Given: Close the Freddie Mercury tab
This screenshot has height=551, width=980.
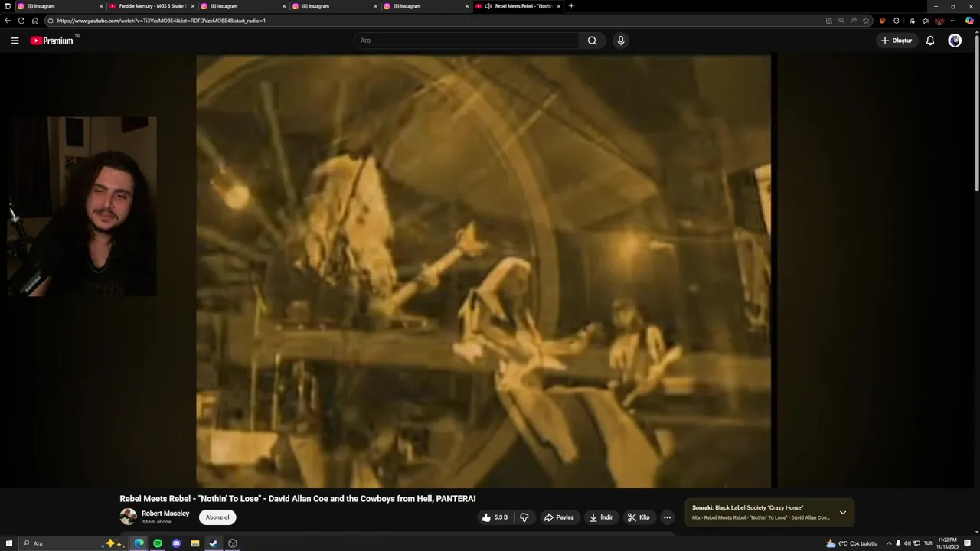Looking at the screenshot, I should 193,6.
